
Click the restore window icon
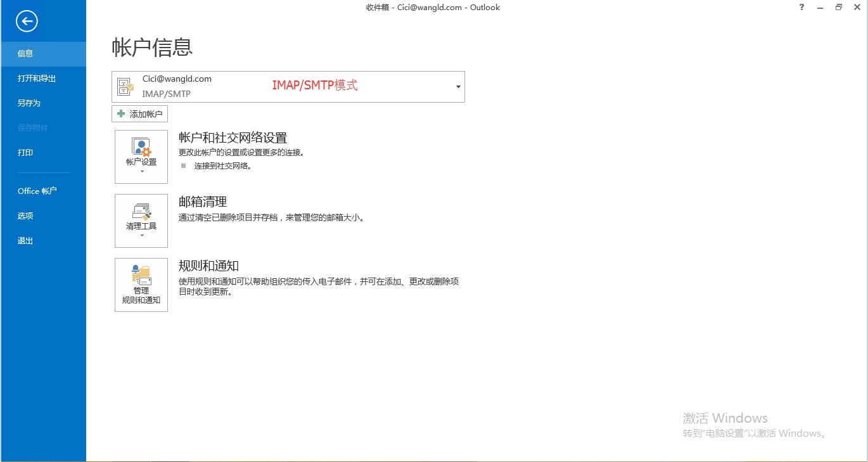839,8
